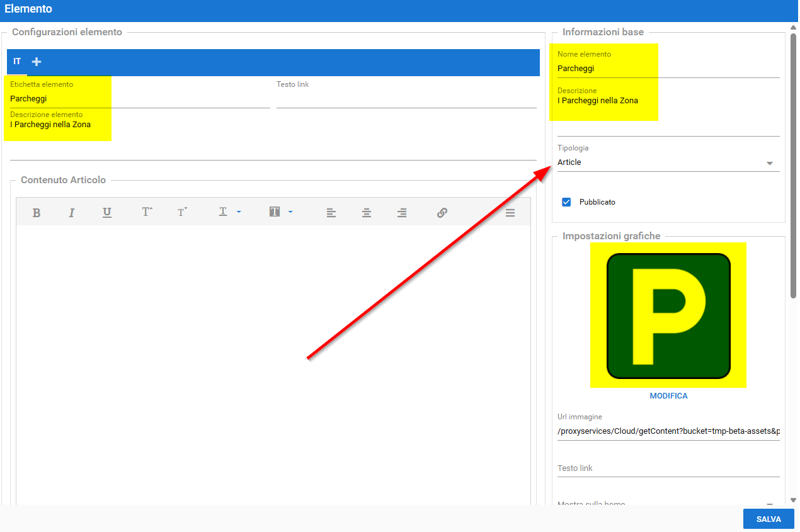Click the increase font size icon

(147, 212)
